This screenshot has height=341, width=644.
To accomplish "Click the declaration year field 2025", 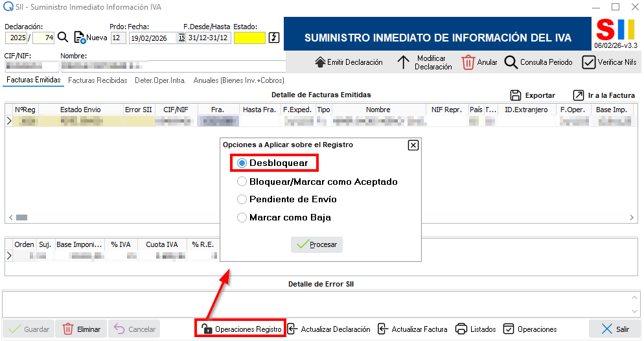I will 16,38.
